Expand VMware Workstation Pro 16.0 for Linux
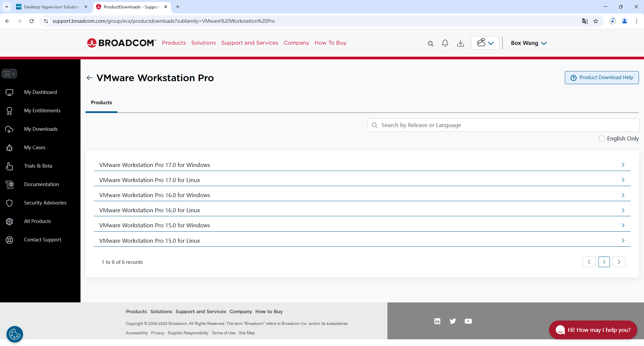Image resolution: width=644 pixels, height=346 pixels. (x=362, y=210)
